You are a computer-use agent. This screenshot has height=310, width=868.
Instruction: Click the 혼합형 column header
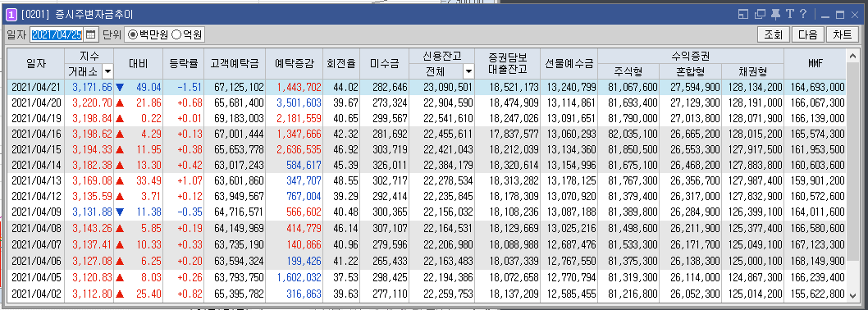[x=691, y=71]
